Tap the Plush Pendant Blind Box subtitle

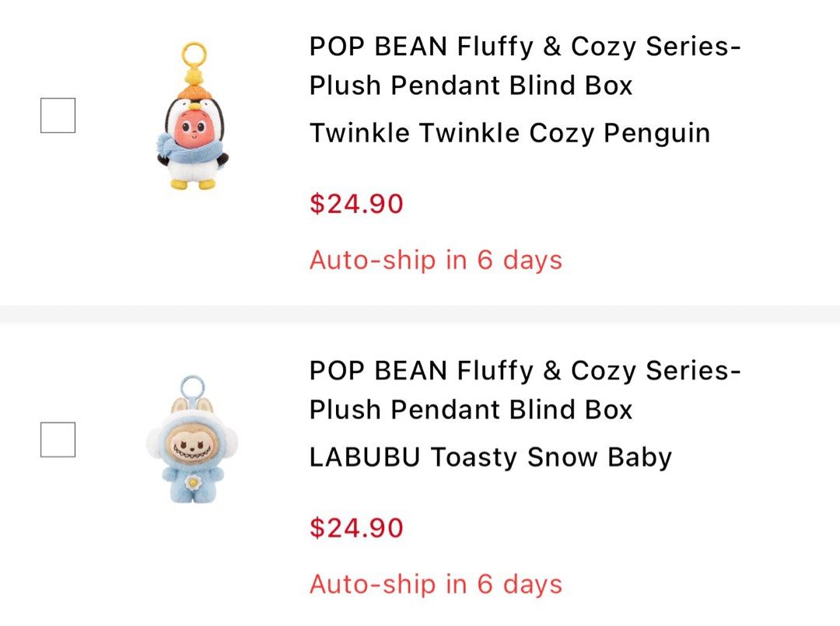click(471, 86)
